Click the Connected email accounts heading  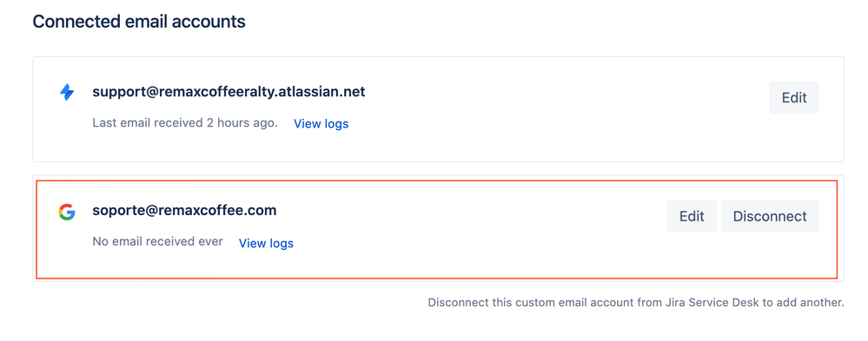(x=139, y=22)
